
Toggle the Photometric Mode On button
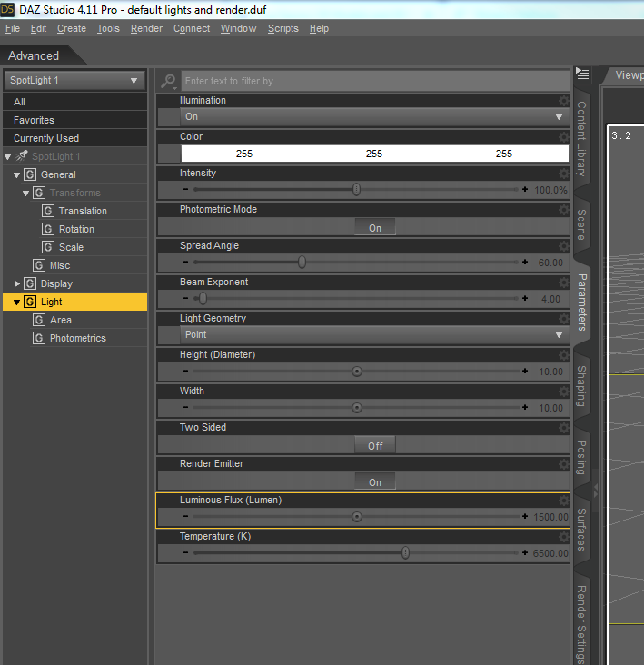click(375, 227)
